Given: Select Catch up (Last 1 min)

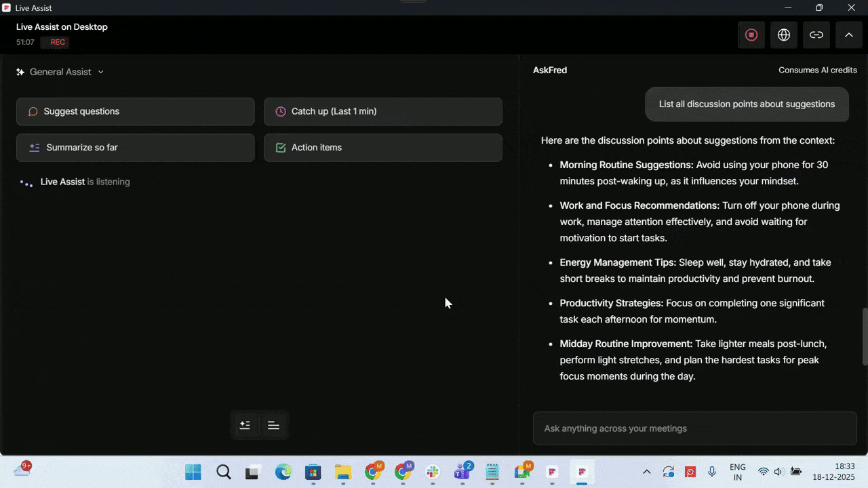Looking at the screenshot, I should tap(383, 111).
